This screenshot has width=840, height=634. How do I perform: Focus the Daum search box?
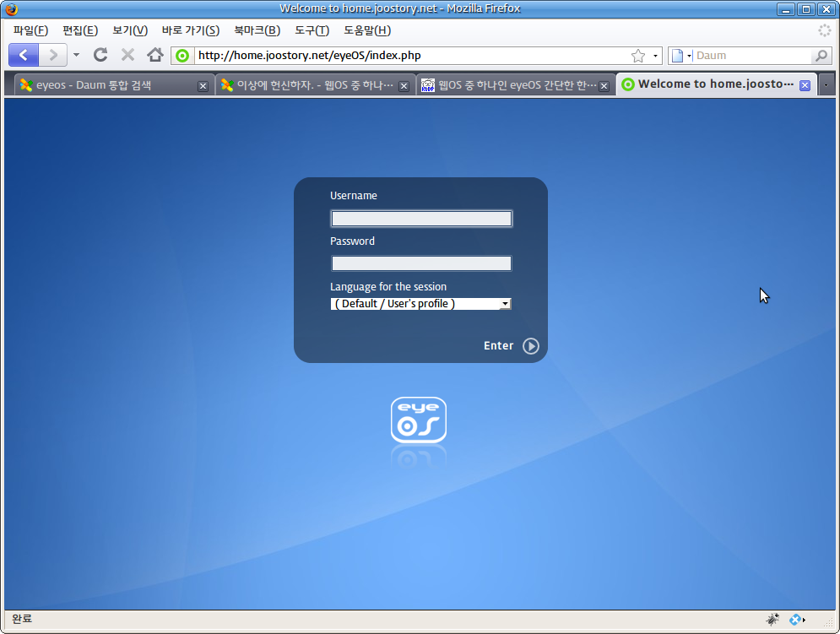(x=753, y=55)
